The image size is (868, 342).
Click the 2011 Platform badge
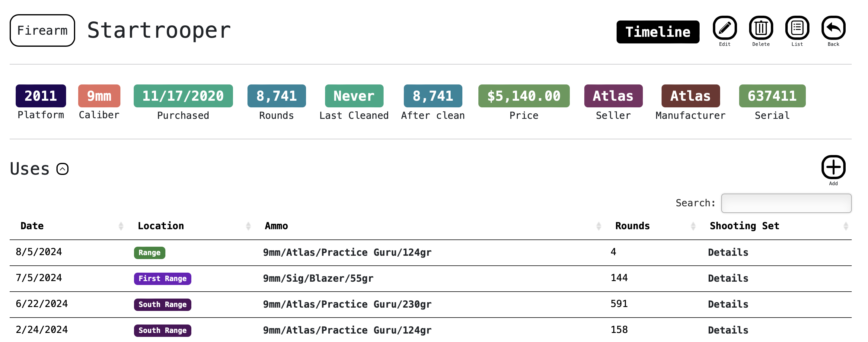coord(41,96)
